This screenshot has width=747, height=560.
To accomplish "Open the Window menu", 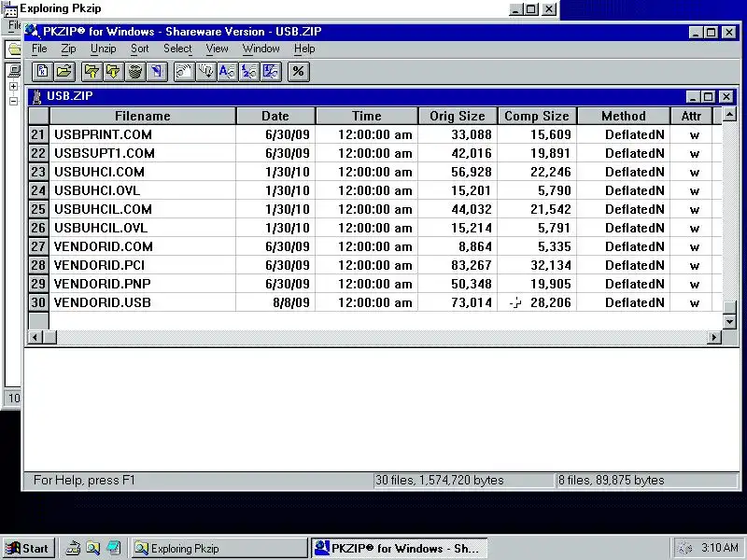I will pos(261,49).
